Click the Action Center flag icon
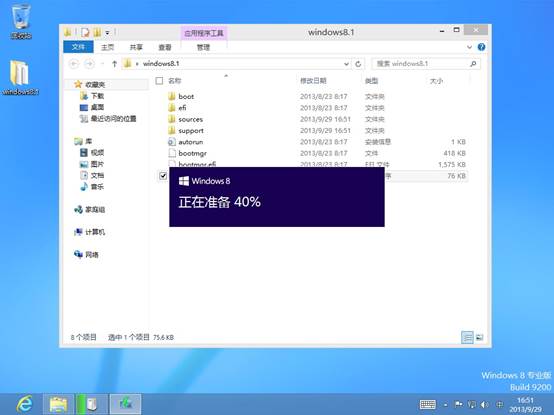Screen dimensions: 554x415 [459, 404]
